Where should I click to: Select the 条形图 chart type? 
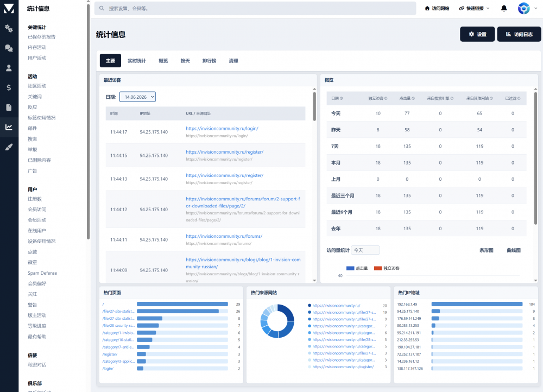486,250
